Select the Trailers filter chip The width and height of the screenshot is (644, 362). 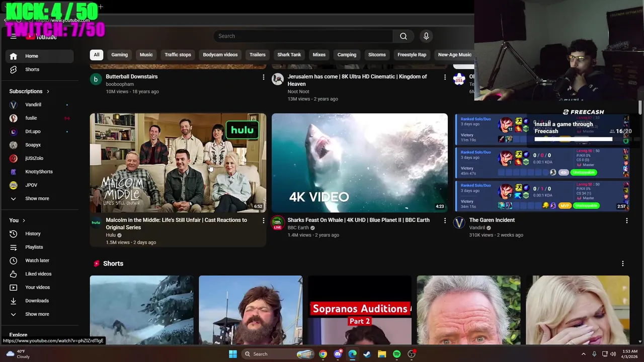point(257,55)
